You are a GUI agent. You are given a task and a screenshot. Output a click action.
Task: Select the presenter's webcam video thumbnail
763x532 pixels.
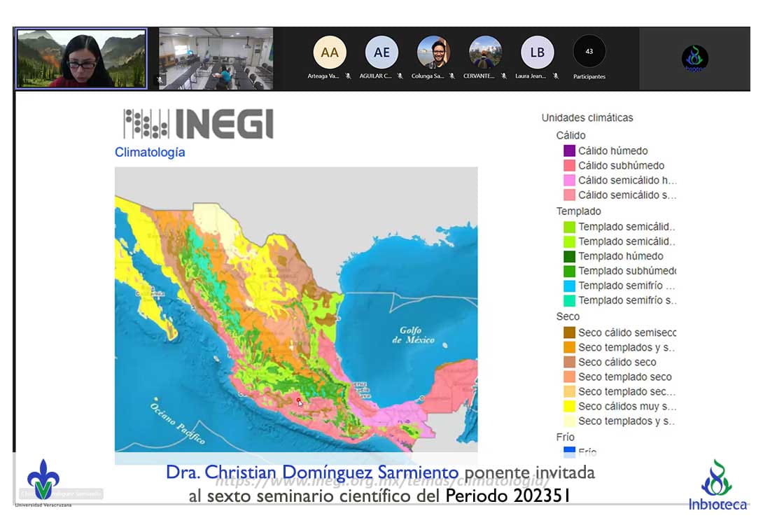[81, 59]
